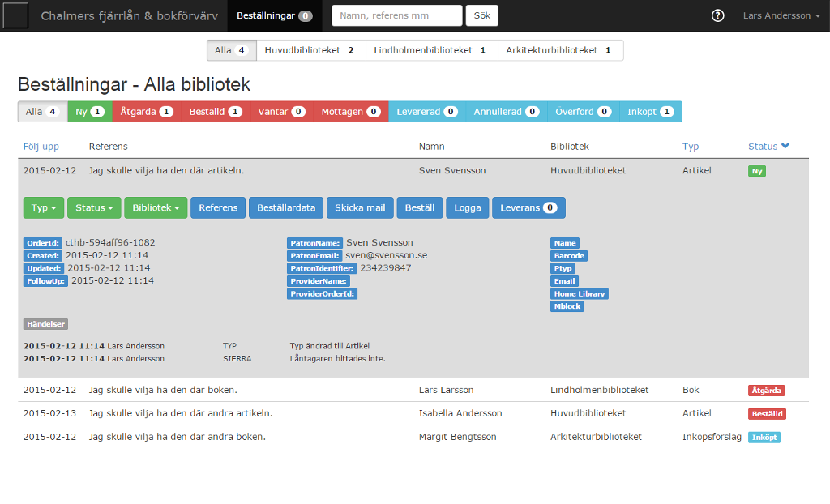
Task: Click the logo box in top-left corner
Action: [x=16, y=15]
